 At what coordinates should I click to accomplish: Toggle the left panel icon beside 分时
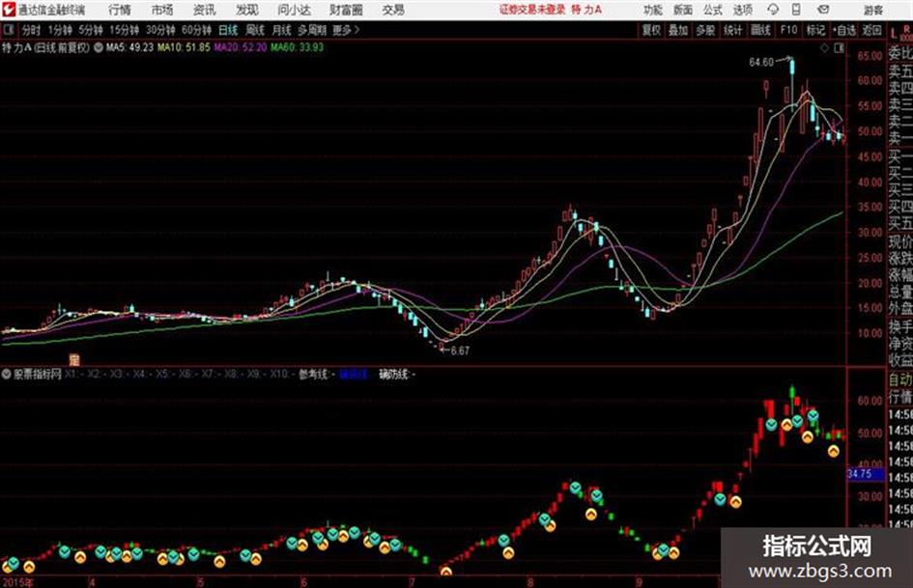(x=8, y=30)
